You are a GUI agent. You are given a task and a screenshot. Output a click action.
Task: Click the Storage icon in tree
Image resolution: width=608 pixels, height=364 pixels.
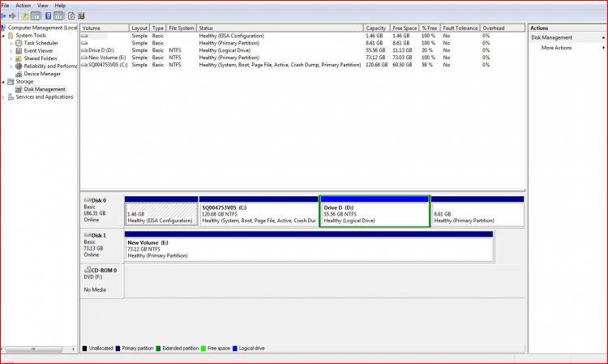(11, 81)
